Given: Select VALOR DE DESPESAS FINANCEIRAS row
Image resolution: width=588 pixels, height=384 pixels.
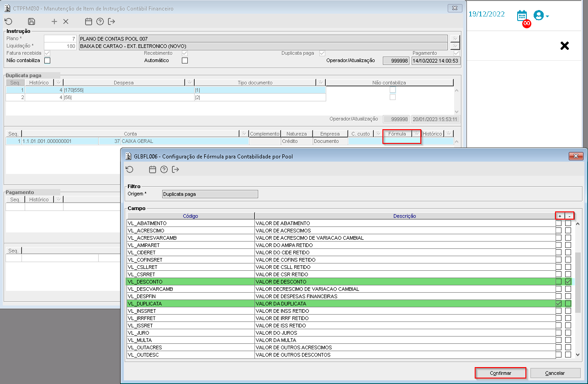Looking at the screenshot, I should pos(341,296).
